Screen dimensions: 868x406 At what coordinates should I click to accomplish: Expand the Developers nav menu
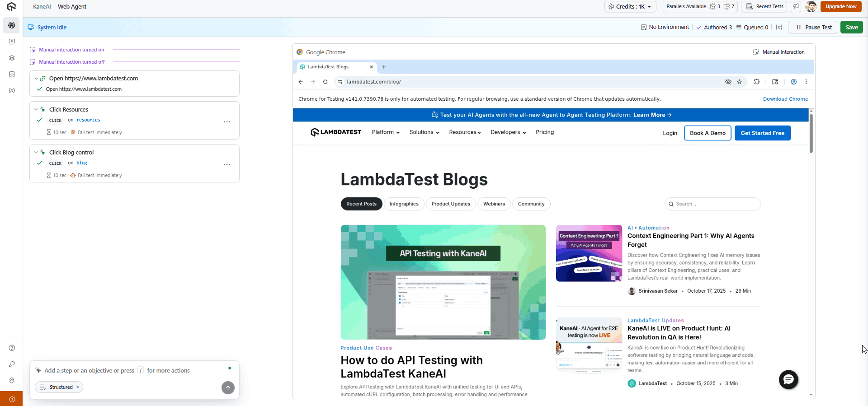[x=508, y=132]
